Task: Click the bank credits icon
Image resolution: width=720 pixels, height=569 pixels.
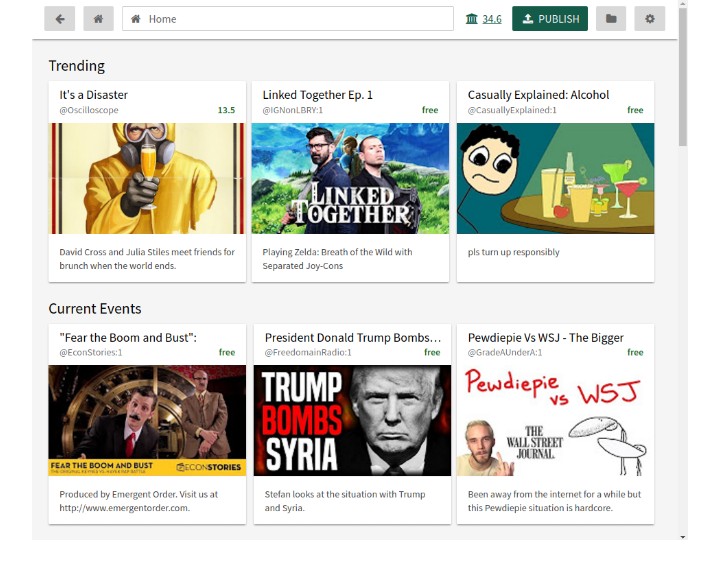Action: coord(472,19)
